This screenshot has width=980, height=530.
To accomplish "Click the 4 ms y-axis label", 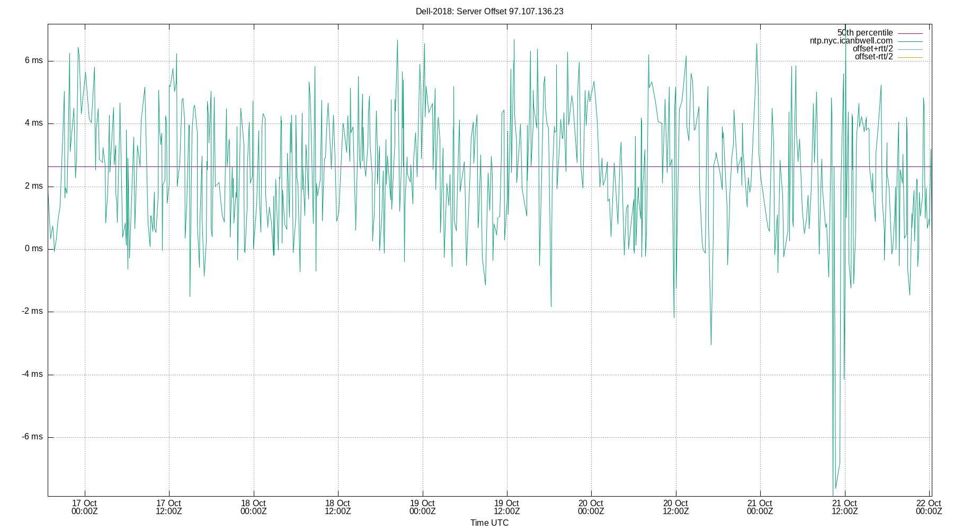I will coord(34,123).
